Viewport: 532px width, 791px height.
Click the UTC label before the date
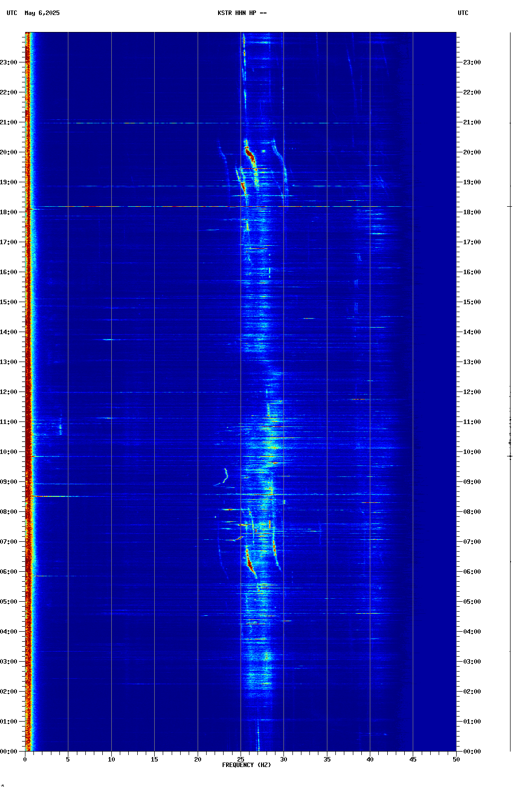pos(12,13)
